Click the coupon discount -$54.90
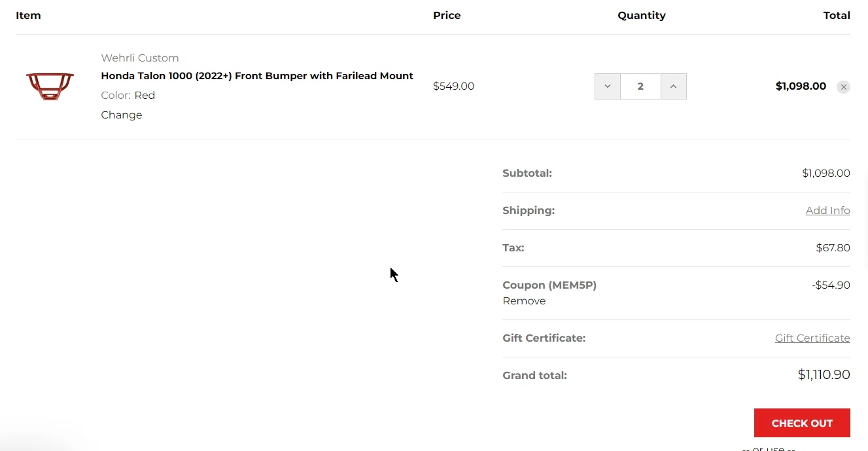868x451 pixels. coord(831,285)
